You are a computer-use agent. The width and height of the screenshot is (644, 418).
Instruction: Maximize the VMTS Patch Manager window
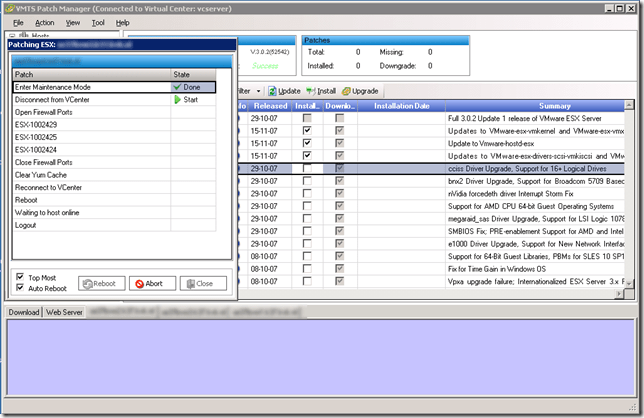[x=620, y=8]
